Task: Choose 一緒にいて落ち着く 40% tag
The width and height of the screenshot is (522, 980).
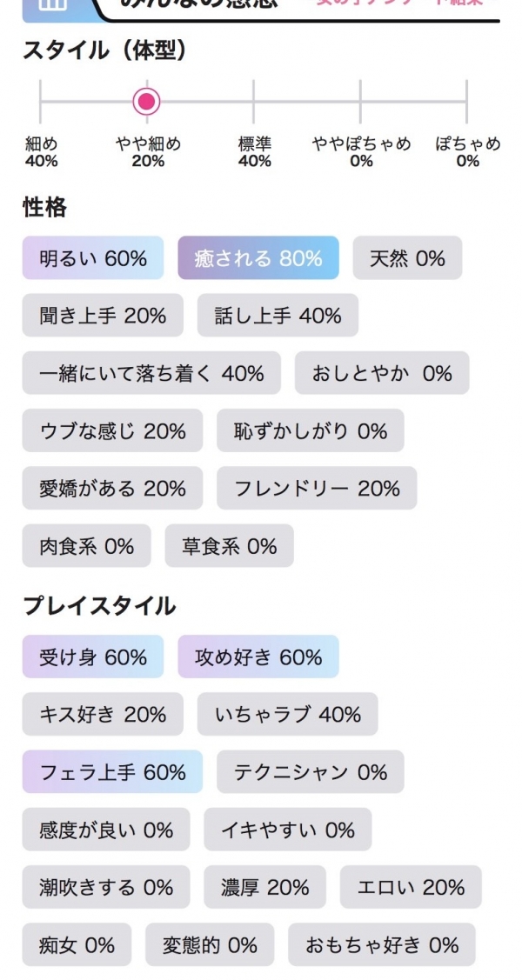Action: [151, 373]
